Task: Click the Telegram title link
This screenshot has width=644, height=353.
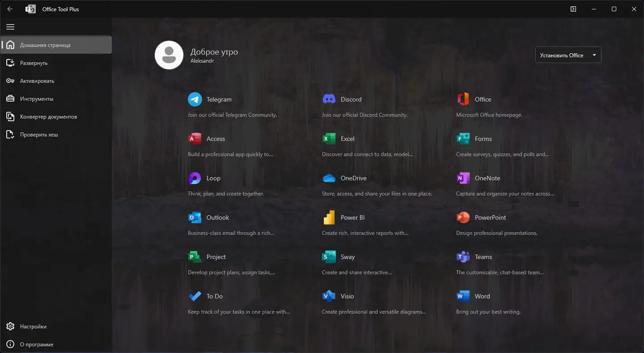Action: (219, 99)
